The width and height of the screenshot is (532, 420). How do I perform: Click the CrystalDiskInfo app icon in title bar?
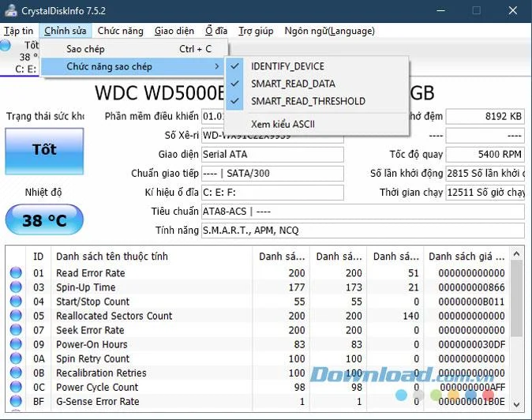[x=10, y=10]
